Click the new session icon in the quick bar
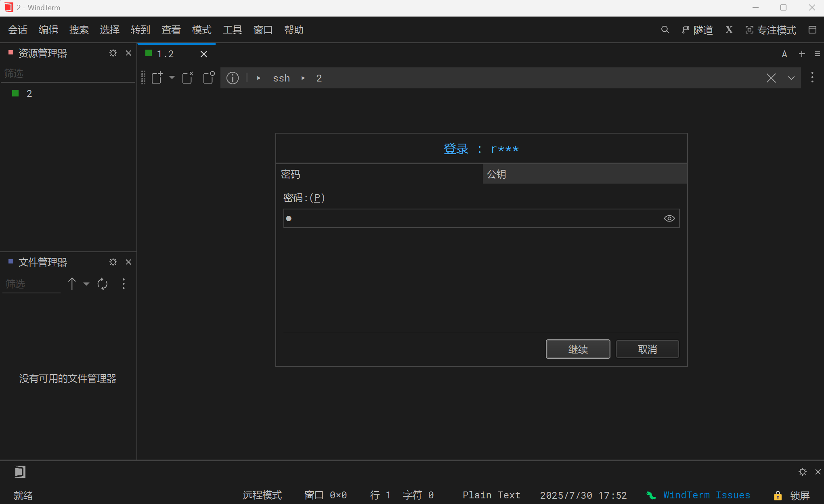 coord(157,77)
